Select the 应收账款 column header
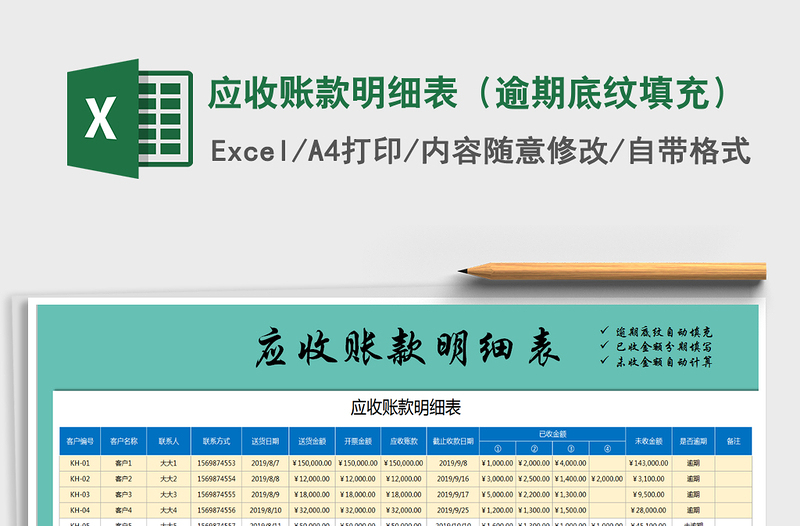The height and width of the screenshot is (526, 800). [x=404, y=441]
